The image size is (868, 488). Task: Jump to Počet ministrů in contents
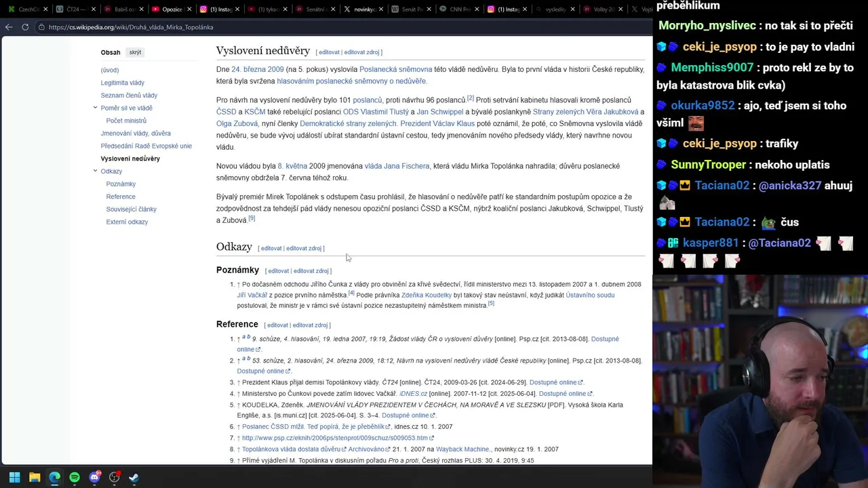[x=126, y=121]
